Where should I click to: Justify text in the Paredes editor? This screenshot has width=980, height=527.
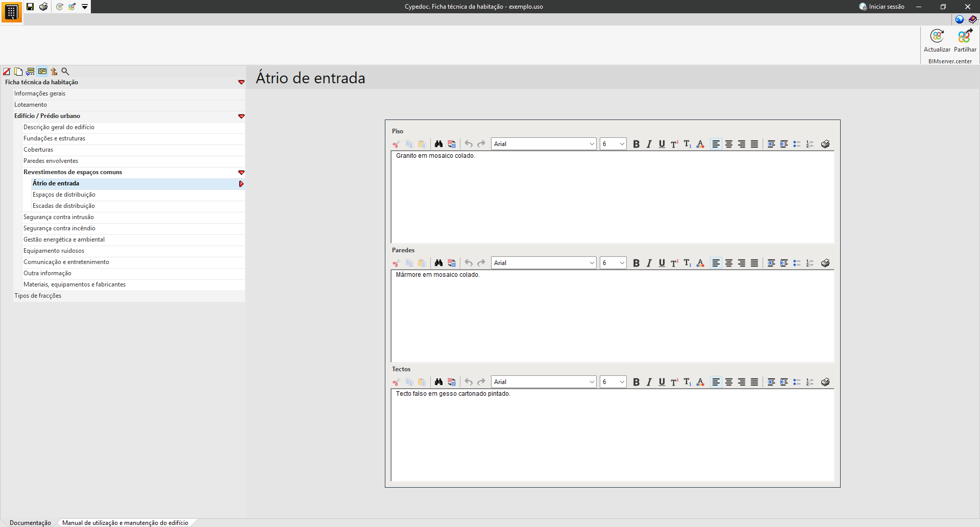[754, 263]
